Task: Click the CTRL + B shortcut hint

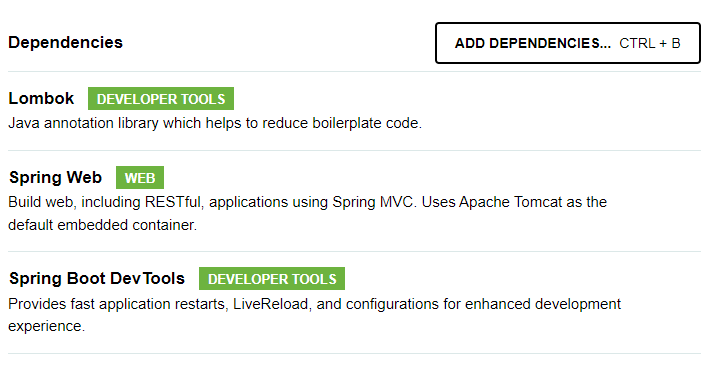Action: [x=650, y=43]
